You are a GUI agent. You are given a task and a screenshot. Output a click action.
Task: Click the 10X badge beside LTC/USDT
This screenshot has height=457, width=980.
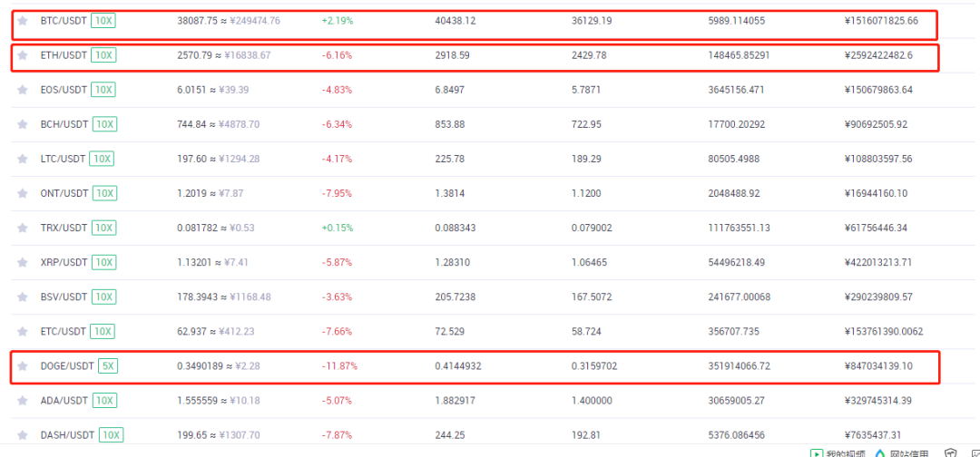(102, 159)
